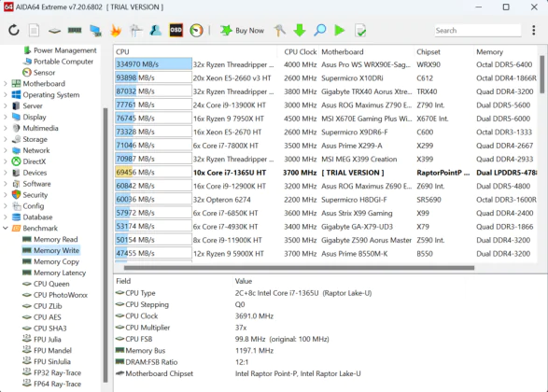The width and height of the screenshot is (548, 392).
Task: Expand the Storage tree node
Action: pyautogui.click(x=6, y=139)
